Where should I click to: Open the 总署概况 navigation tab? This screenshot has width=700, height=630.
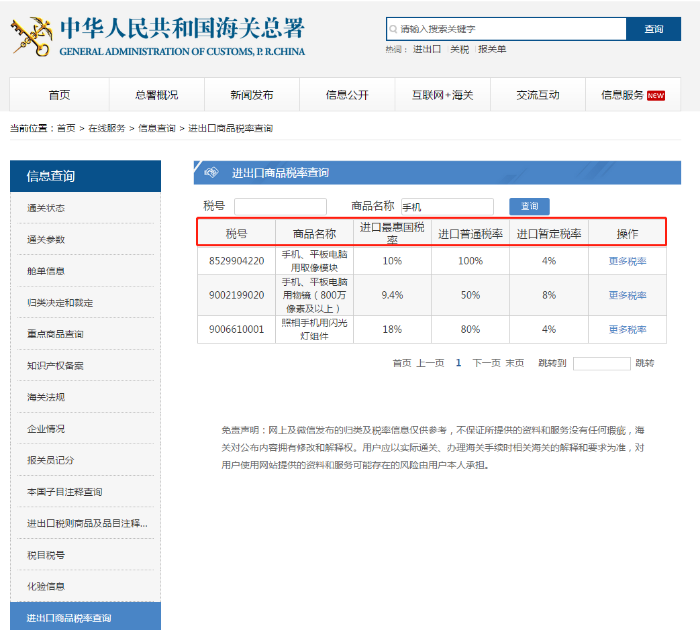(x=156, y=95)
